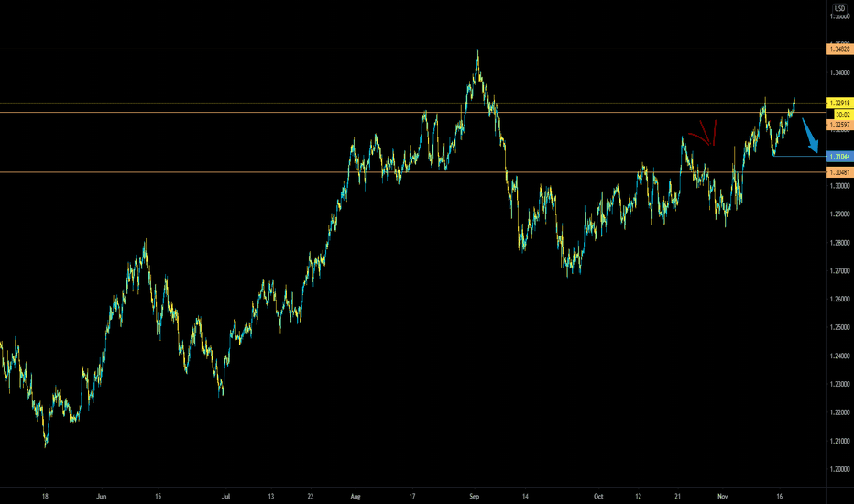The width and height of the screenshot is (854, 504).
Task: Click the 1.34000 price axis value
Action: click(x=840, y=72)
